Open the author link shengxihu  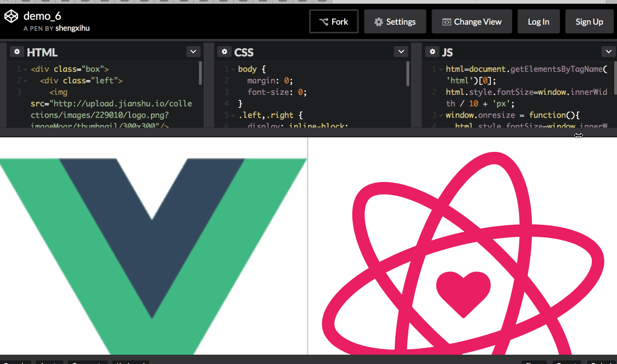coord(72,29)
